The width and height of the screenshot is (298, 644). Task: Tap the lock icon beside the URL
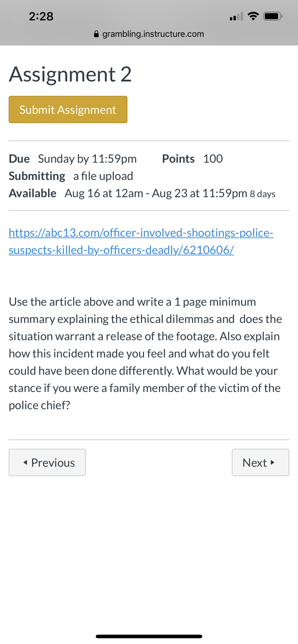(x=96, y=34)
